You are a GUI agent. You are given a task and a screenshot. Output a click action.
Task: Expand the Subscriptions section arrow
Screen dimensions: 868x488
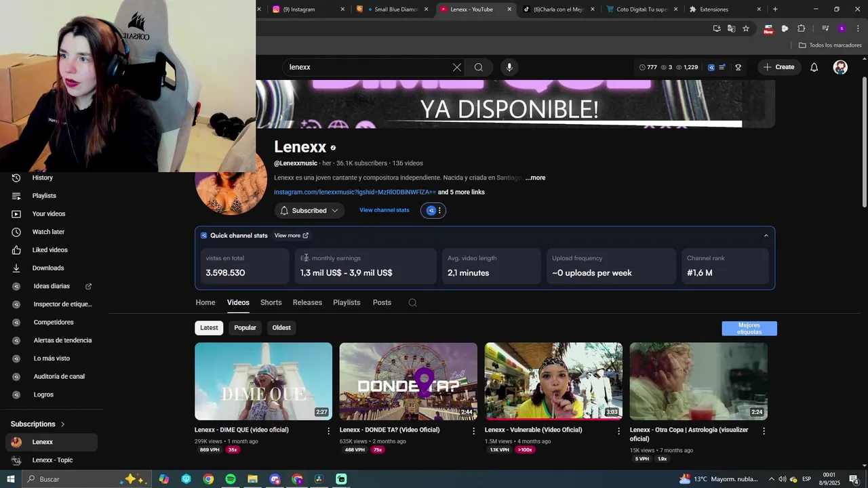click(x=62, y=424)
